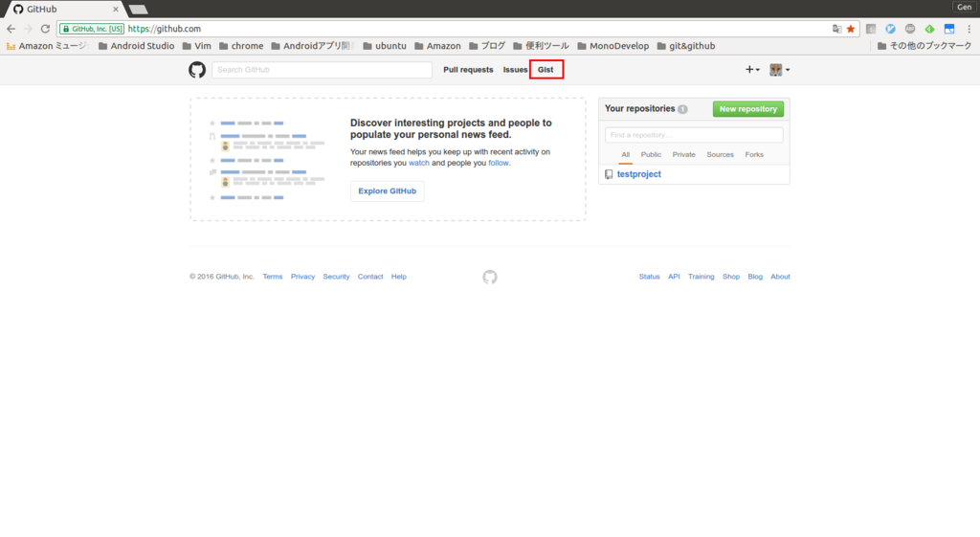Viewport: 980px width, 537px height.
Task: Click the New repository button
Action: 748,109
